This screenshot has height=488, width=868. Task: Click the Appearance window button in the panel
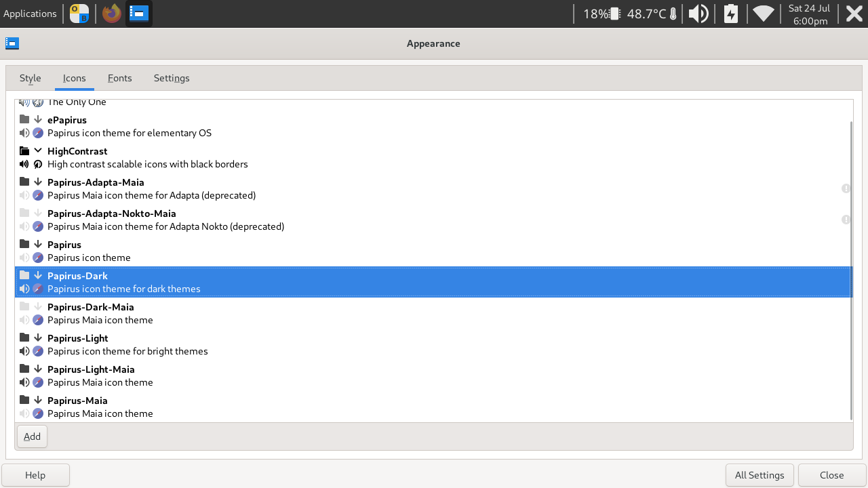coord(139,14)
